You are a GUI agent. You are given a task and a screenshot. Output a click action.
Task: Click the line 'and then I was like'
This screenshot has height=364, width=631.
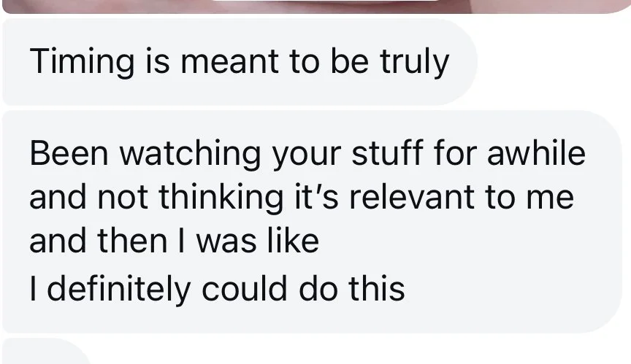[x=175, y=241]
